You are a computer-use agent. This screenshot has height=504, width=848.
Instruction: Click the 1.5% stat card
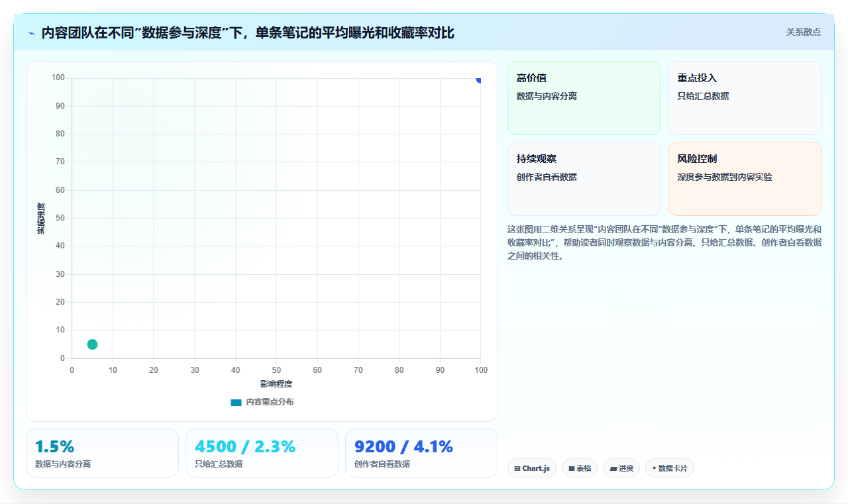102,453
